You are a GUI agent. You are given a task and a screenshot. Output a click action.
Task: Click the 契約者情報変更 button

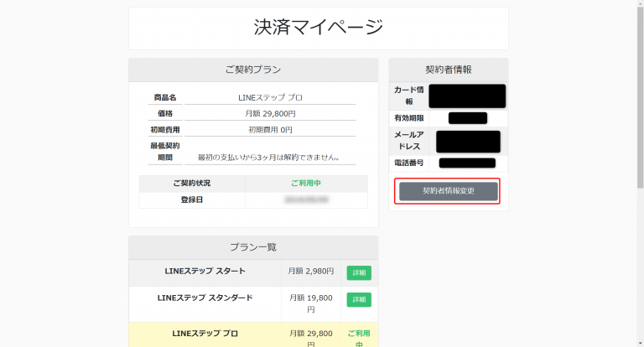(x=448, y=191)
